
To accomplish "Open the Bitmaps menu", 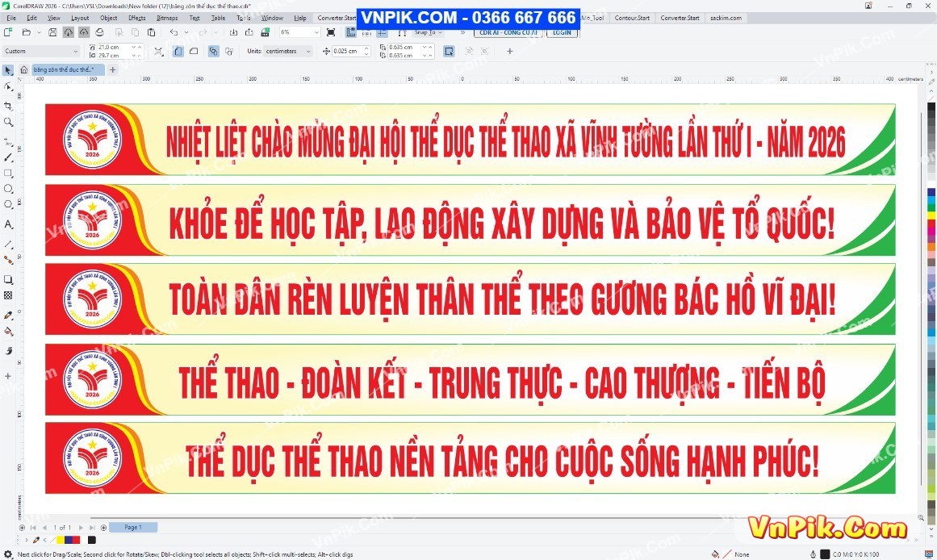I will pos(167,18).
